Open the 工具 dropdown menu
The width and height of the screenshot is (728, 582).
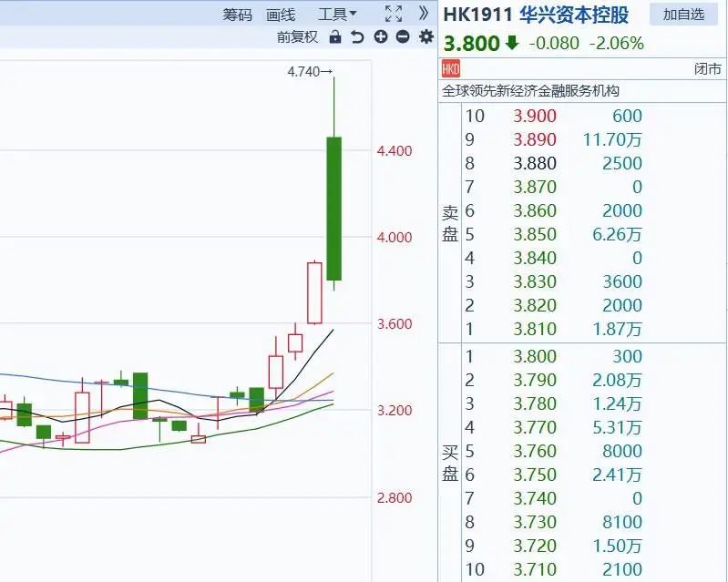pyautogui.click(x=337, y=15)
